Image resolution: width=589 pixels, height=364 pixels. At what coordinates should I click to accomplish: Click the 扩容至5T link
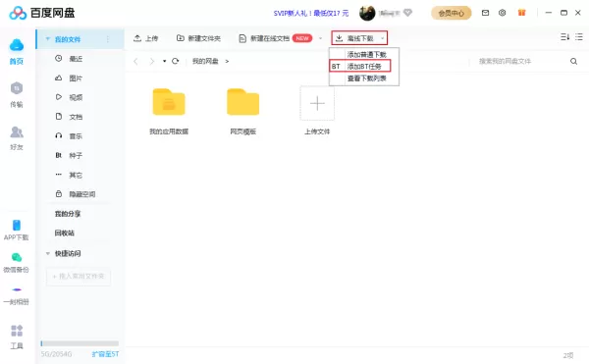tap(106, 354)
